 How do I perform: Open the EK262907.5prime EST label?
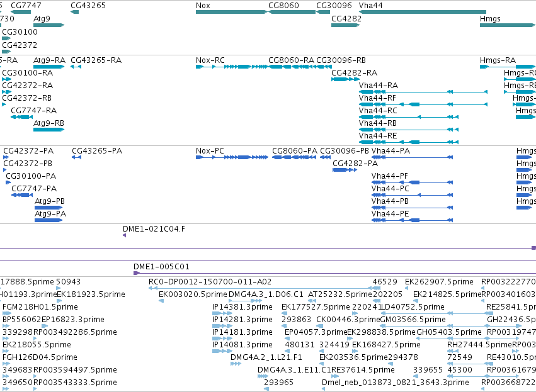click(x=439, y=282)
